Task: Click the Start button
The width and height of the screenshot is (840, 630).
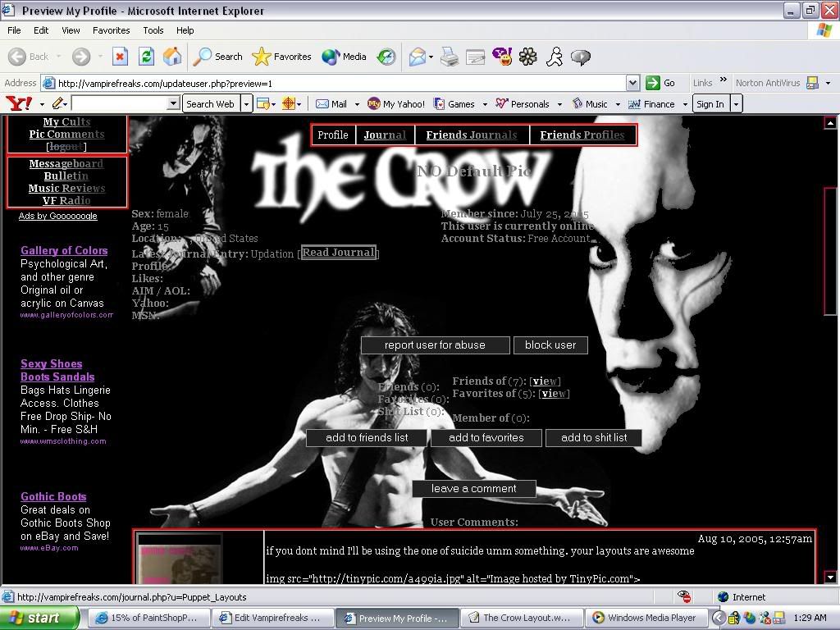Action: [x=39, y=618]
